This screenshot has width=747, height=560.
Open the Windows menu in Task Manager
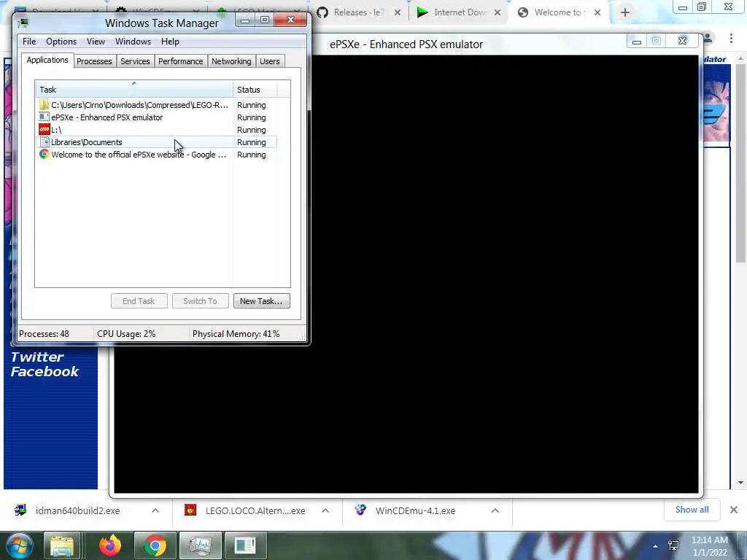133,42
